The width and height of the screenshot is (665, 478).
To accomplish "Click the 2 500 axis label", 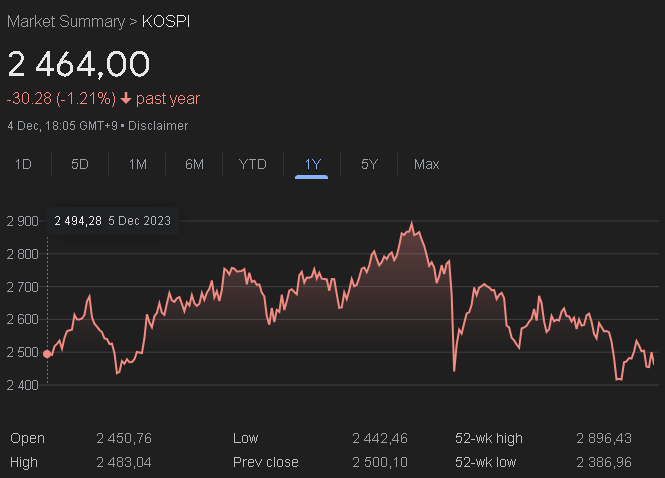I will 22,352.
